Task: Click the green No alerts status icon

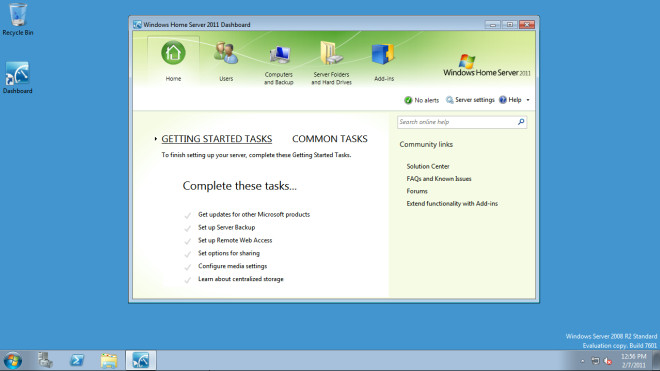Action: [408, 100]
